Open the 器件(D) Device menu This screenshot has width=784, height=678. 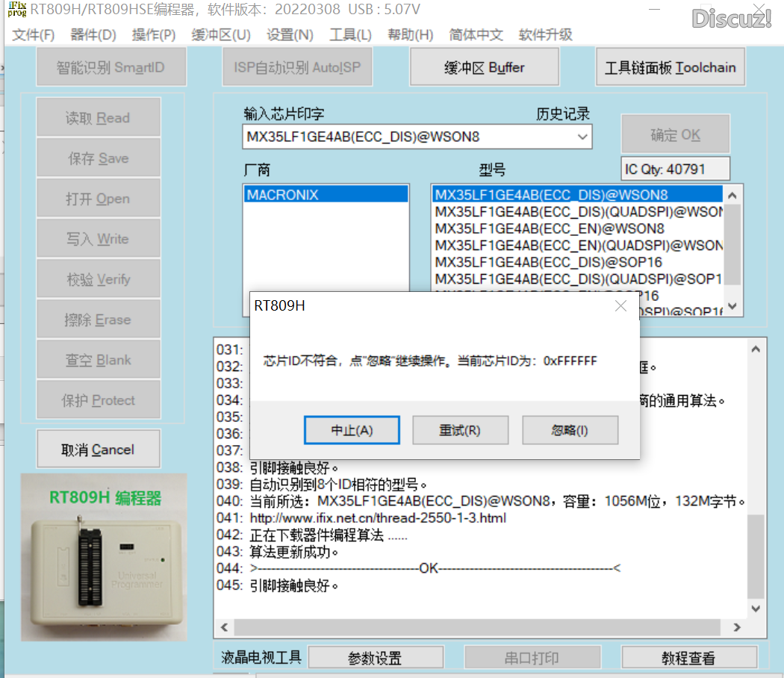[91, 34]
